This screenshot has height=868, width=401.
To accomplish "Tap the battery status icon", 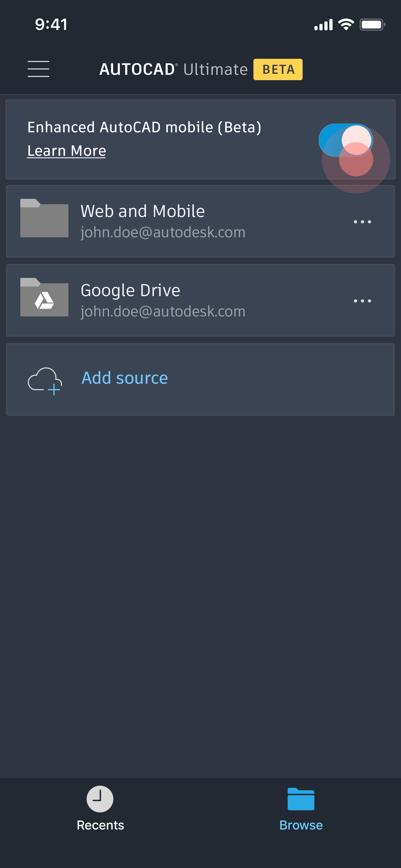I will 372,25.
